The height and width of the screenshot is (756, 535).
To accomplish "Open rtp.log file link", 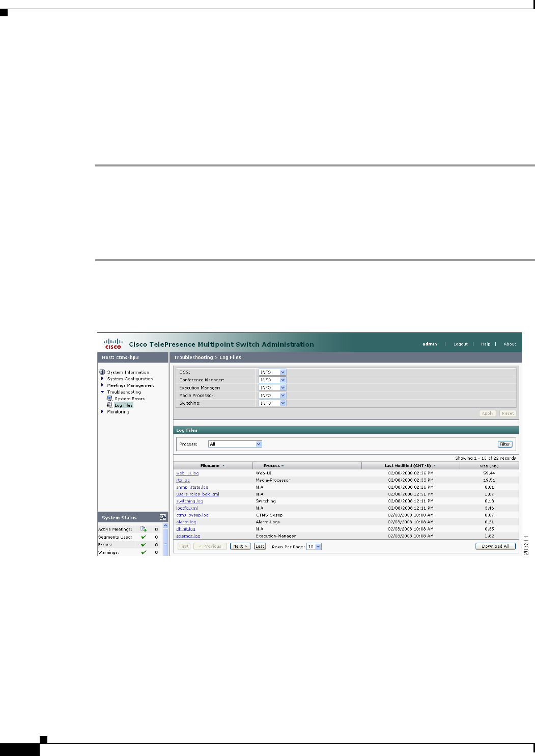I will pyautogui.click(x=183, y=480).
